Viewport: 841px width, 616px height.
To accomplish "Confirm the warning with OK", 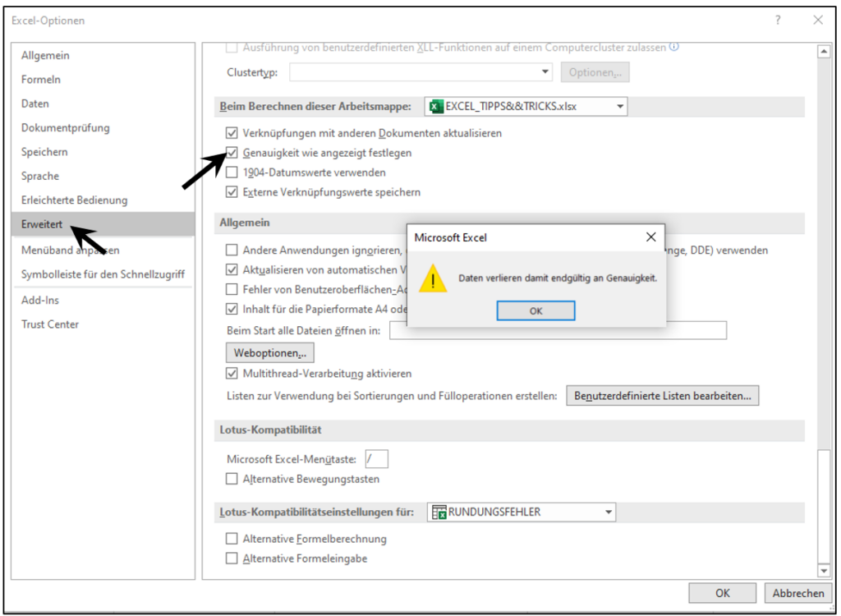I will [x=535, y=310].
